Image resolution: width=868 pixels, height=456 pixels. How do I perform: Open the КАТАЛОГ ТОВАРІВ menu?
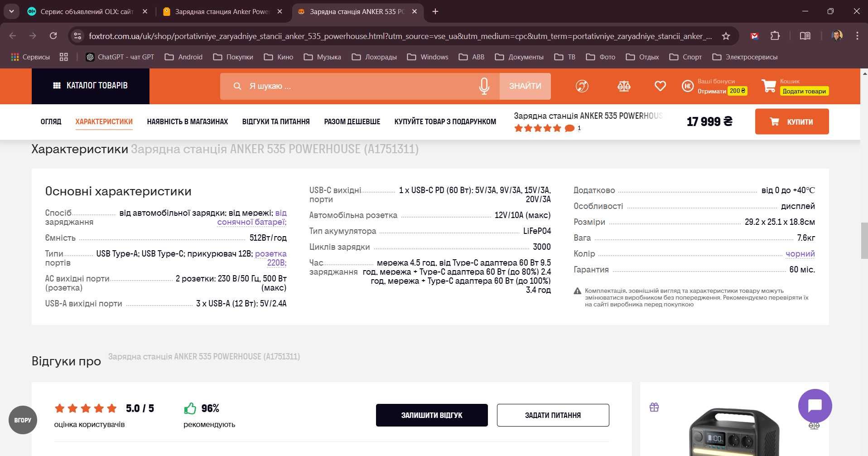pos(91,86)
